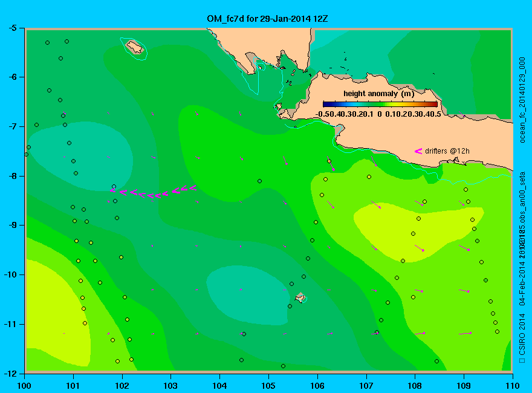
Task: Click the 'height anomaly (m)' label
Action: tap(378, 93)
